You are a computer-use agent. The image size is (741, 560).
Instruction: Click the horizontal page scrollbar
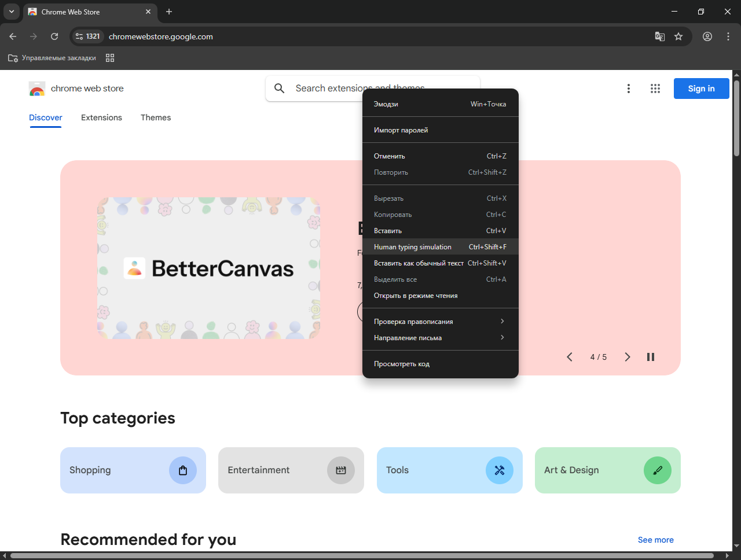[x=362, y=556]
